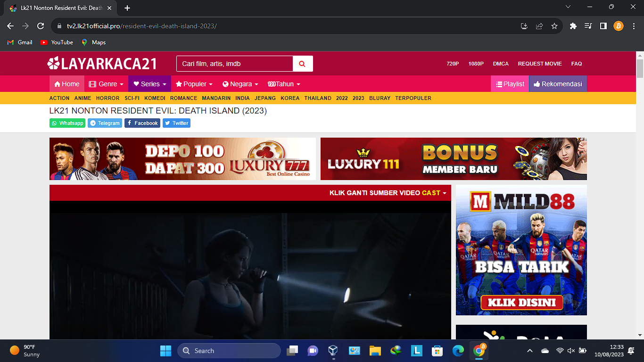Show hidden tray icons chevron
Viewport: 644px width, 362px height.
[529, 351]
